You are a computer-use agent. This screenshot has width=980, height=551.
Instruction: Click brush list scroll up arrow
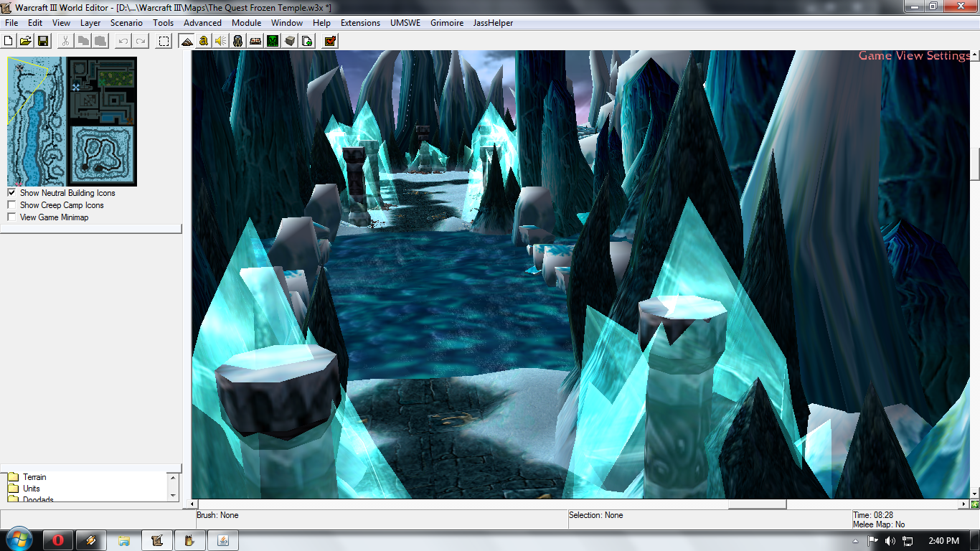click(x=173, y=477)
